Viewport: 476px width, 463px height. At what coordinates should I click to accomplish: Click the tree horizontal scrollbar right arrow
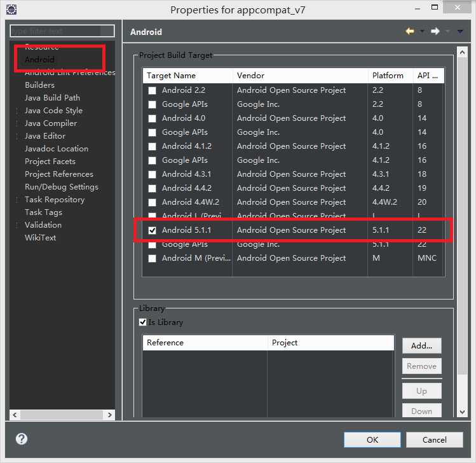point(109,415)
